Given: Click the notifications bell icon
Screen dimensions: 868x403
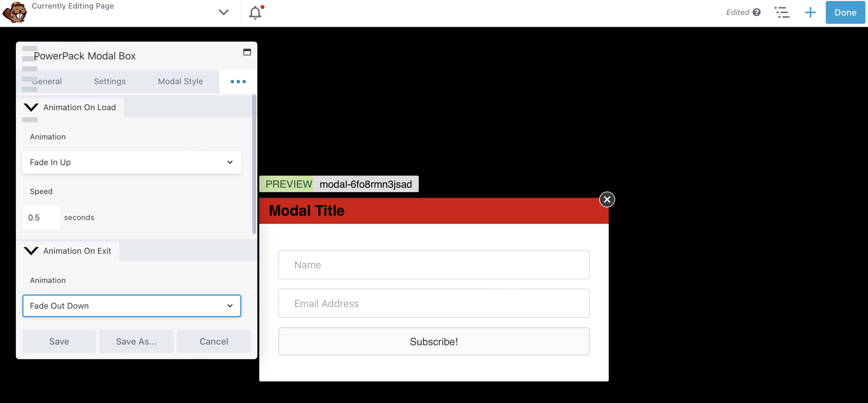Looking at the screenshot, I should (x=255, y=12).
